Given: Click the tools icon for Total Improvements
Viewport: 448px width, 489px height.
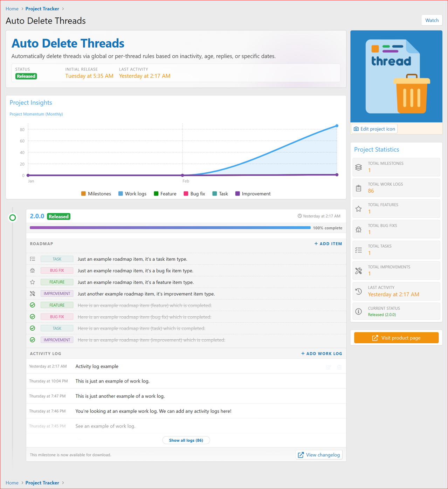Looking at the screenshot, I should [358, 270].
